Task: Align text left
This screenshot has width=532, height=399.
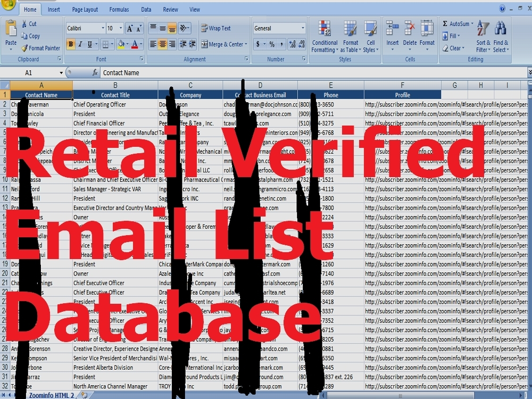Action: [x=153, y=44]
